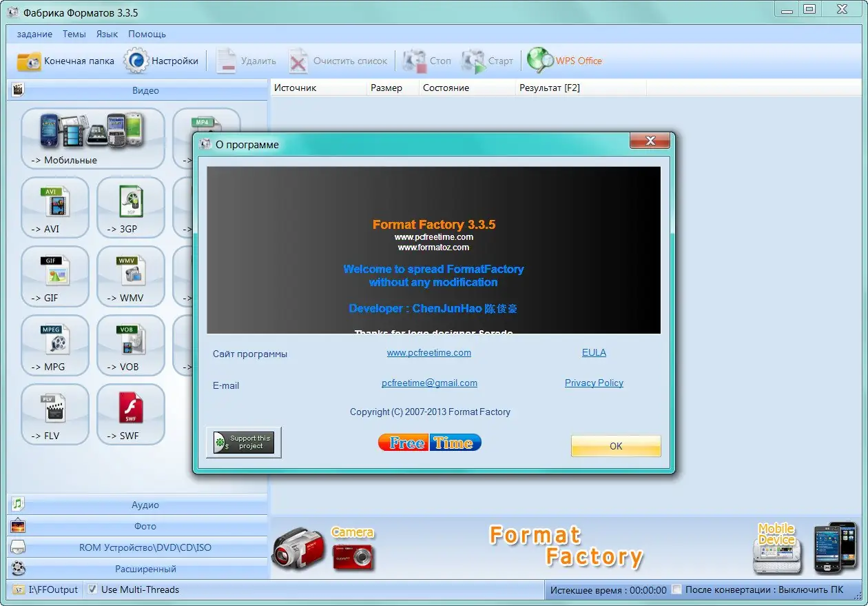Click the E-mail label in dialog

pos(226,385)
